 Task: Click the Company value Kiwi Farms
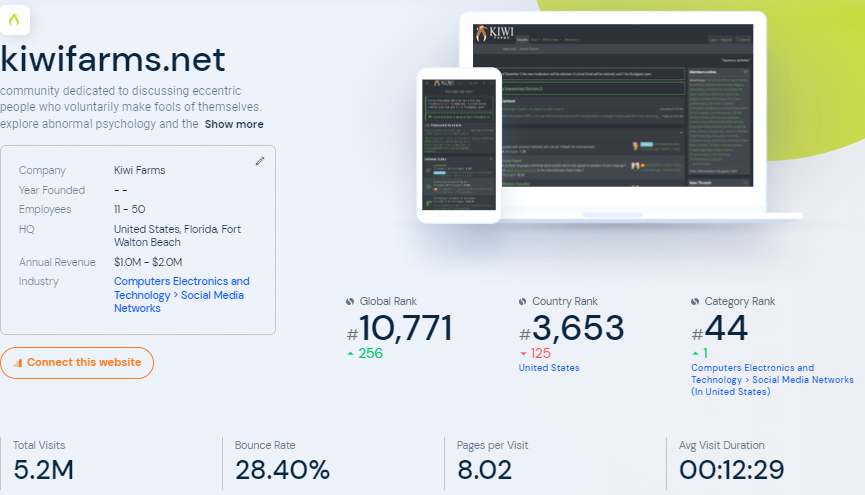140,170
